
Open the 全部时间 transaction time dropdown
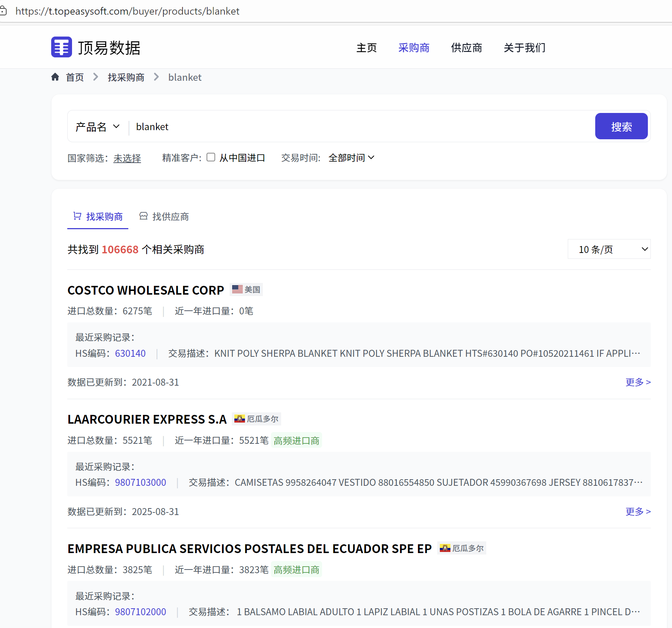(x=351, y=158)
